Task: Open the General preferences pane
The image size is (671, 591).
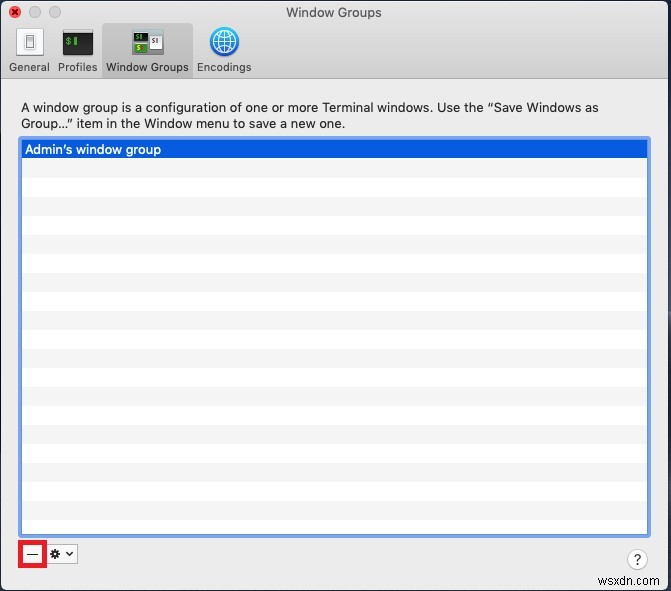Action: [x=30, y=50]
